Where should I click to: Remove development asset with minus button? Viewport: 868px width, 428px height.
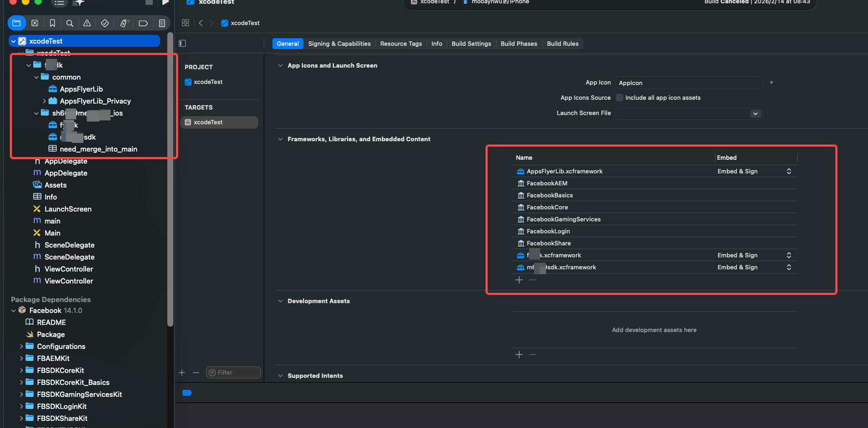(533, 354)
